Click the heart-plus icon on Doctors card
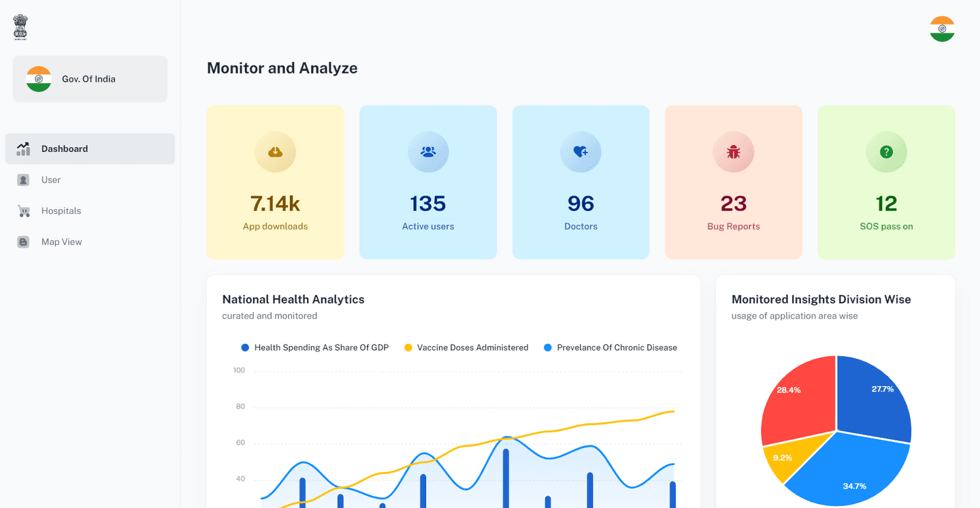This screenshot has width=980, height=508. click(x=581, y=152)
